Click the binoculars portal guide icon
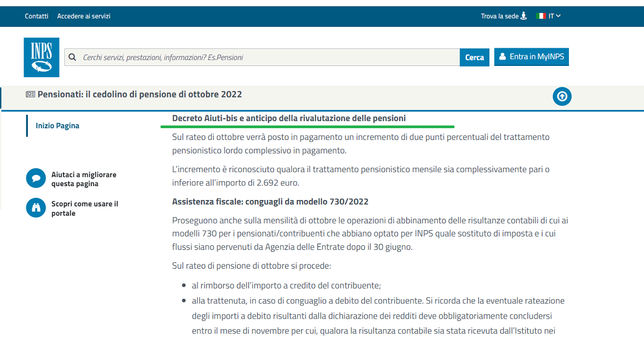This screenshot has width=644, height=340. point(36,208)
